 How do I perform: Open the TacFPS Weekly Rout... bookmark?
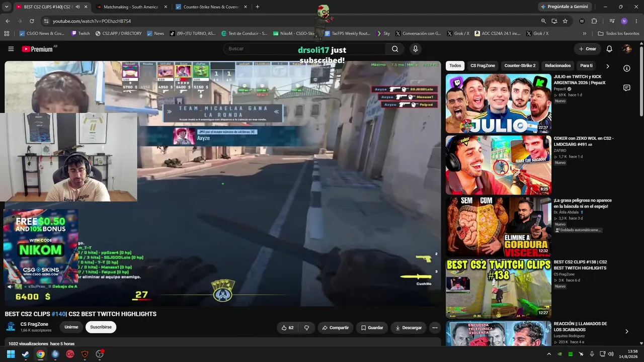[x=347, y=34]
